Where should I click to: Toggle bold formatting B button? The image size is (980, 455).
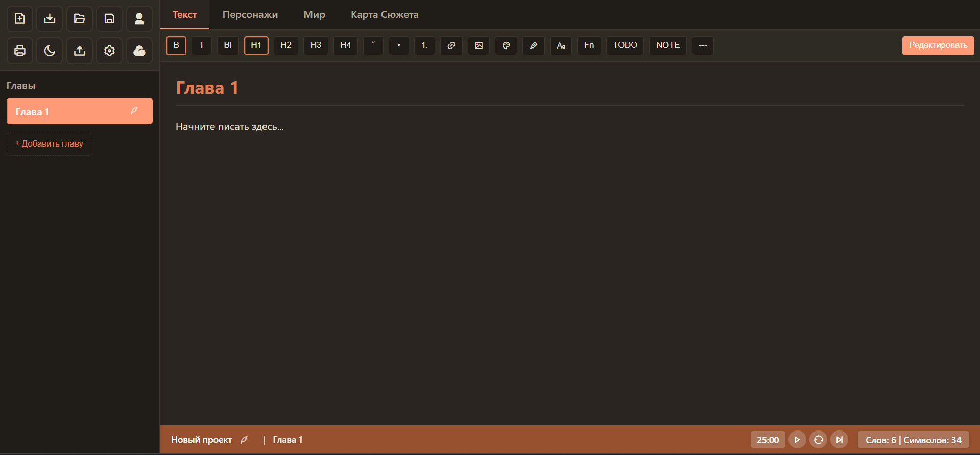point(176,45)
